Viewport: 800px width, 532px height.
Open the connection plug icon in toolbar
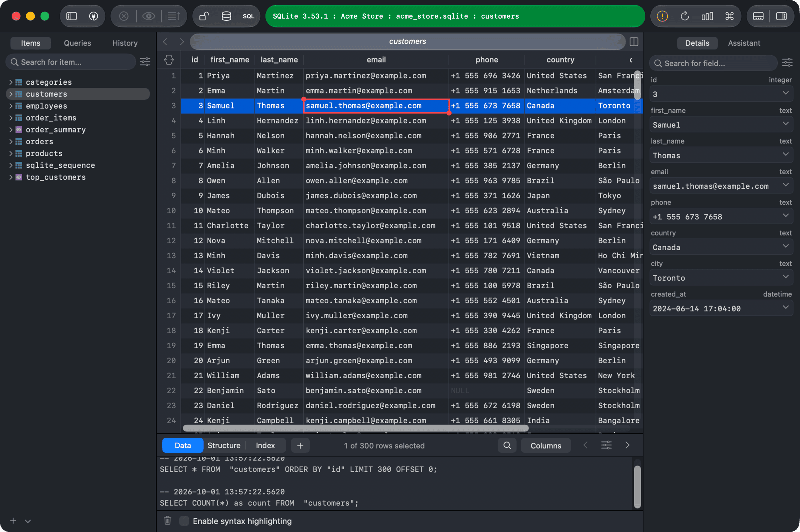coord(93,16)
